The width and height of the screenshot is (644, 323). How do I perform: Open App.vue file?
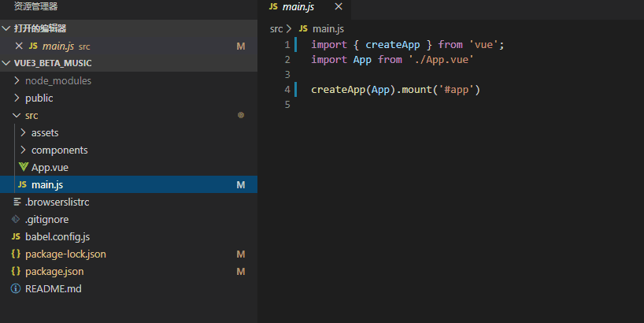click(x=50, y=167)
